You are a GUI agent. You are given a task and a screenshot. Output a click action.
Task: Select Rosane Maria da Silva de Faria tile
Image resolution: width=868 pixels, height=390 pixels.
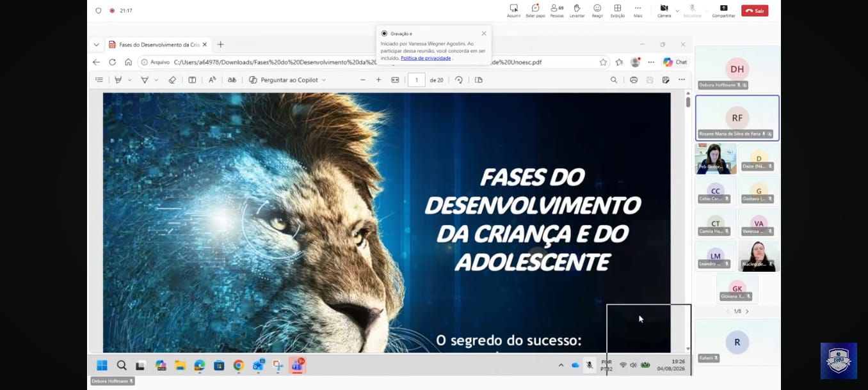pos(737,118)
